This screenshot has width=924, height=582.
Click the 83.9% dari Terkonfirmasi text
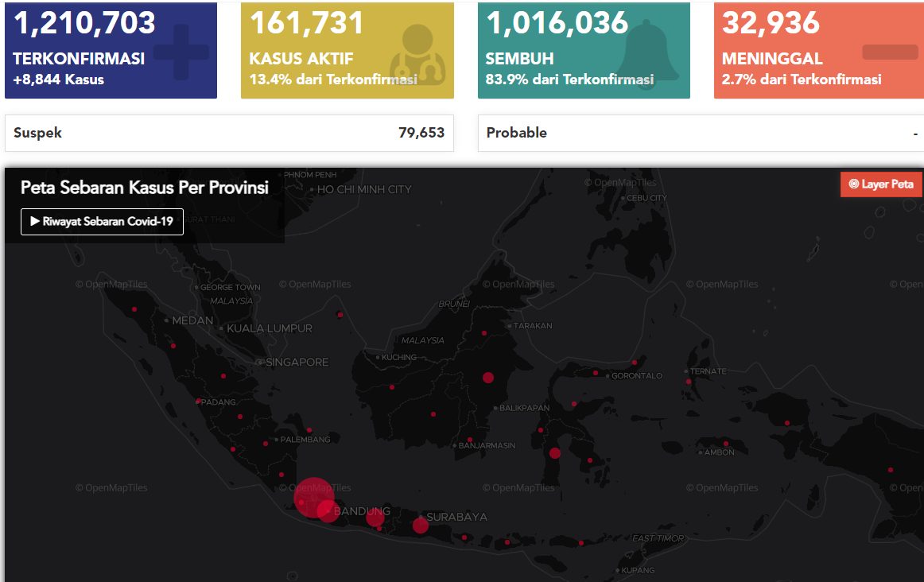569,80
